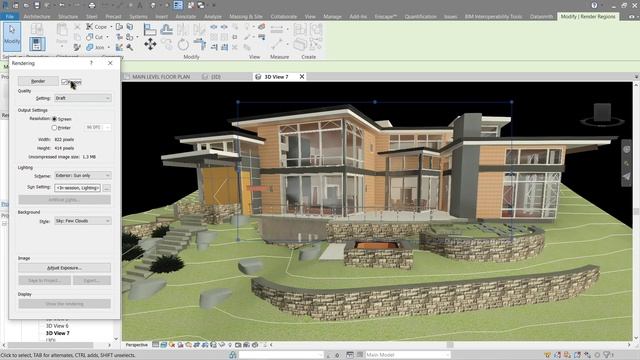Open the Main Model design options dropdown
640x360 pixels.
click(407, 355)
